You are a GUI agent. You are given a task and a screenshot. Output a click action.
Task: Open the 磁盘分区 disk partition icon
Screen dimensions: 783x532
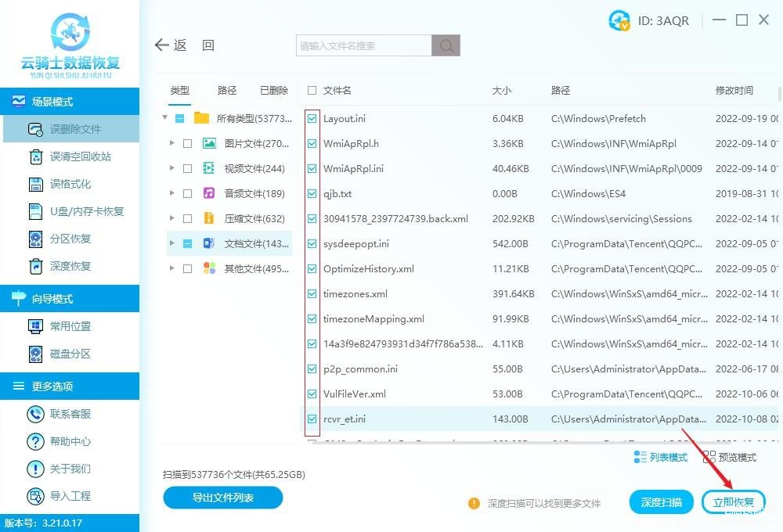pyautogui.click(x=36, y=354)
